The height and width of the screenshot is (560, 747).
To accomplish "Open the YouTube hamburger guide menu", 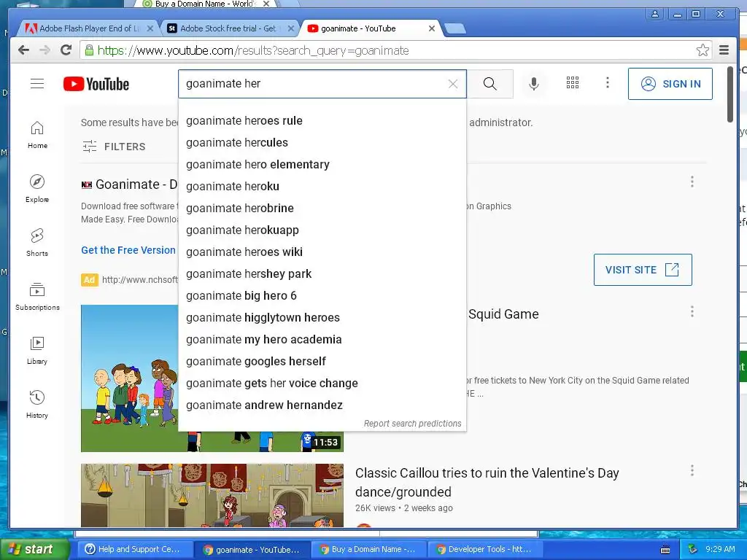I will pyautogui.click(x=37, y=83).
